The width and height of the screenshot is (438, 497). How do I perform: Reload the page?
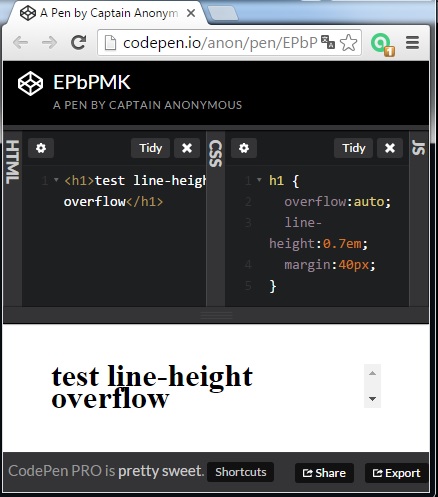(x=79, y=42)
